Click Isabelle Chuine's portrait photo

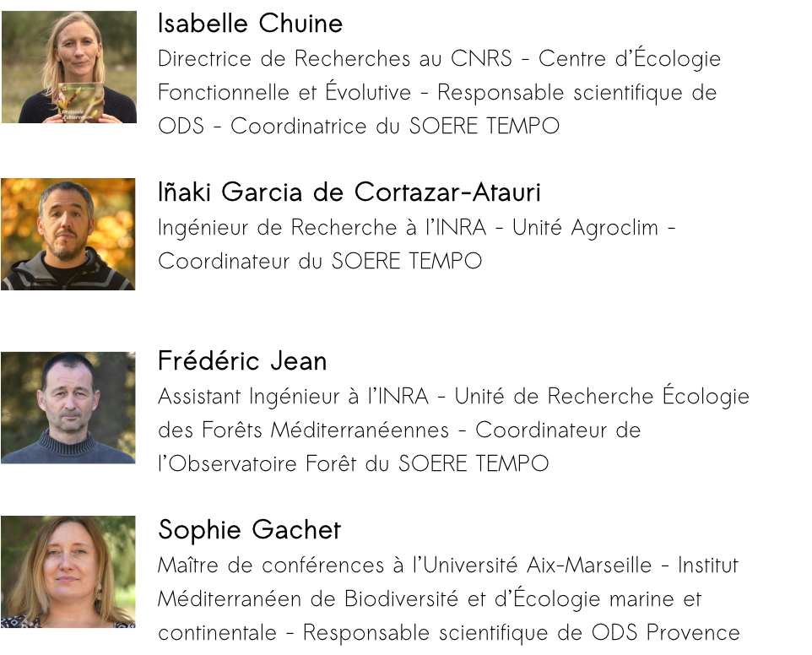68,68
